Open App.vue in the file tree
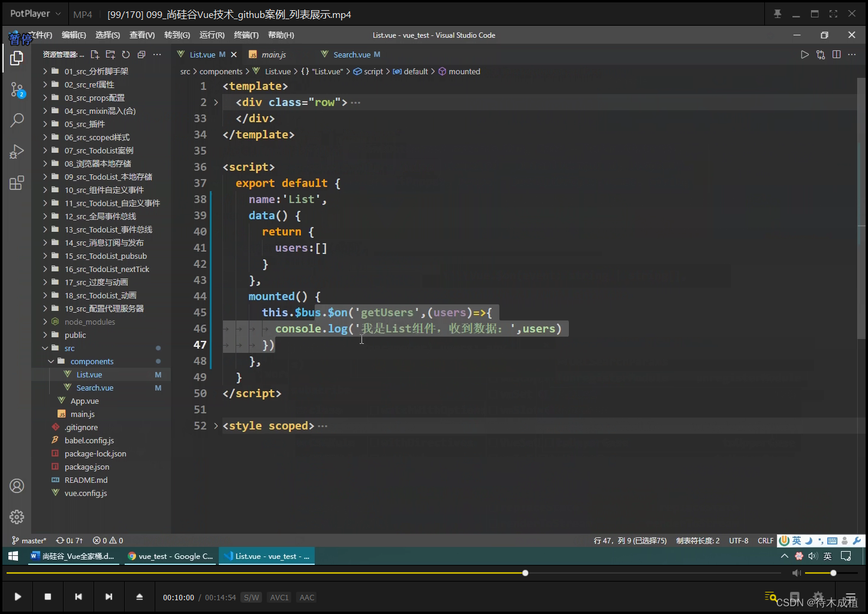The image size is (868, 614). point(85,401)
